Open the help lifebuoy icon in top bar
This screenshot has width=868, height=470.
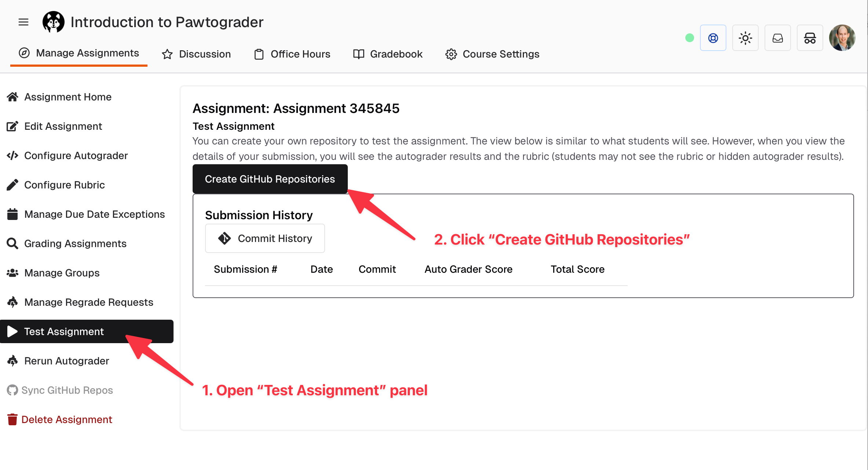coord(713,38)
